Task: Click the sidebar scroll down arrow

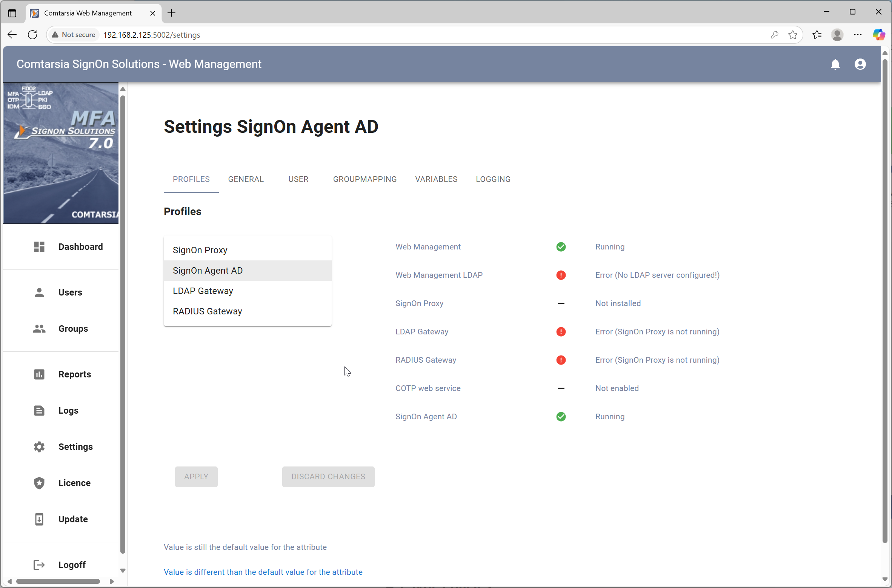Action: [x=123, y=570]
